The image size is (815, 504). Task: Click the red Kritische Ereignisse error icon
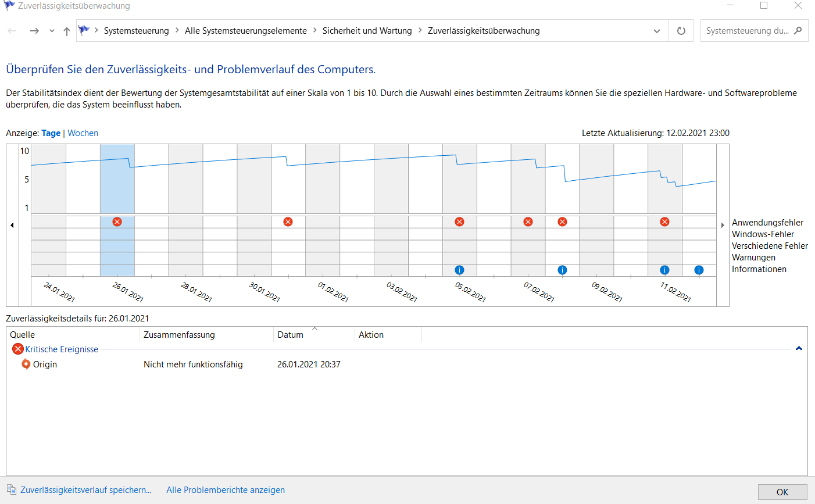[18, 349]
